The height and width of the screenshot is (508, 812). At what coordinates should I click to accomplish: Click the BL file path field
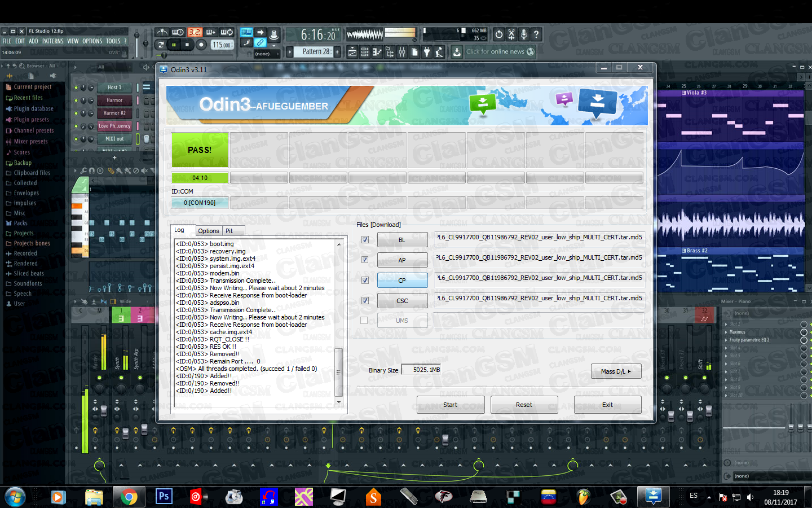coord(540,238)
